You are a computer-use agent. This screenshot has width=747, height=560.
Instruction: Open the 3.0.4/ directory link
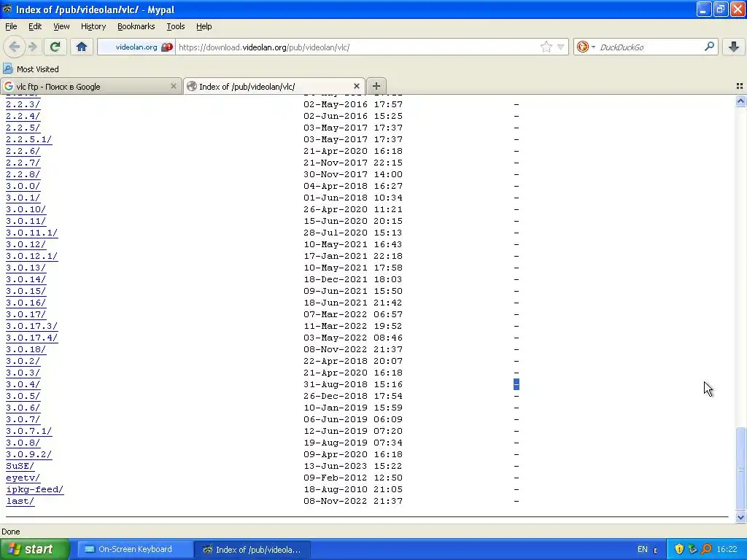pos(23,384)
